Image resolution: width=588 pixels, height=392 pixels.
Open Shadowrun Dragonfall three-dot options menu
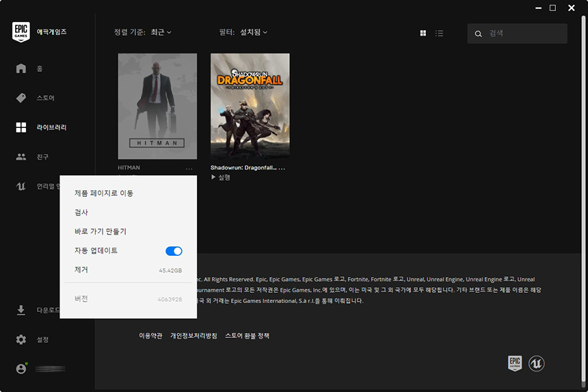282,168
